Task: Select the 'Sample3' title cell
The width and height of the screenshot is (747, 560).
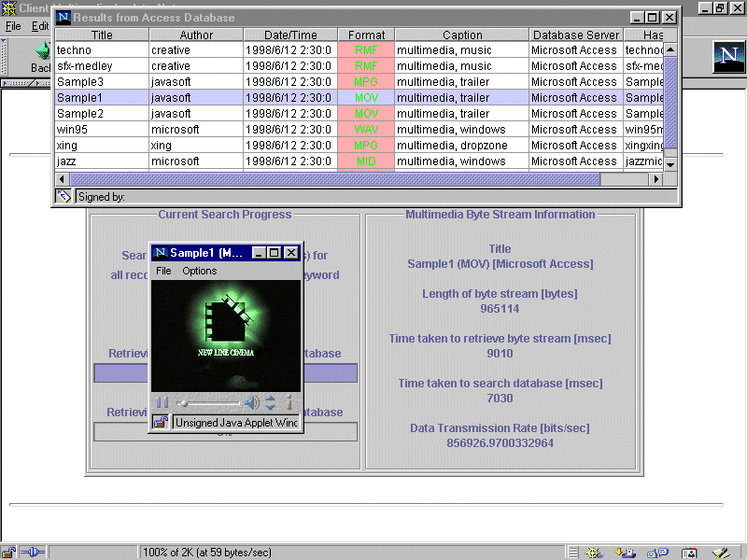Action: [x=102, y=81]
